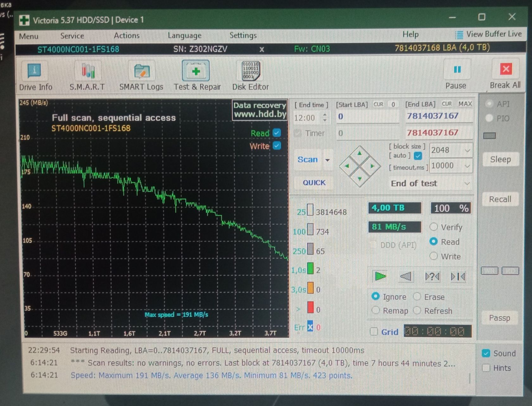Image resolution: width=532 pixels, height=406 pixels.
Task: Open the Actions menu
Action: 127,35
